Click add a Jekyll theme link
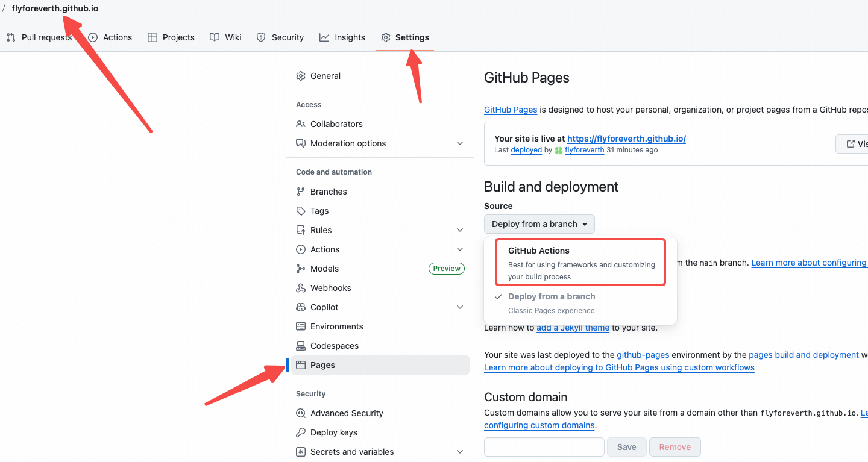The height and width of the screenshot is (462, 868). point(573,328)
